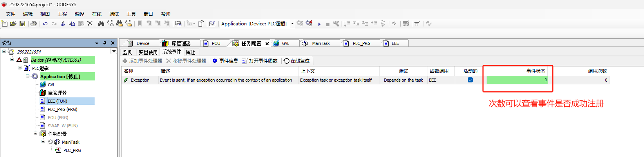Viewport: 644px width, 157px height.
Task: Open the 编辑 menu
Action: click(x=28, y=14)
